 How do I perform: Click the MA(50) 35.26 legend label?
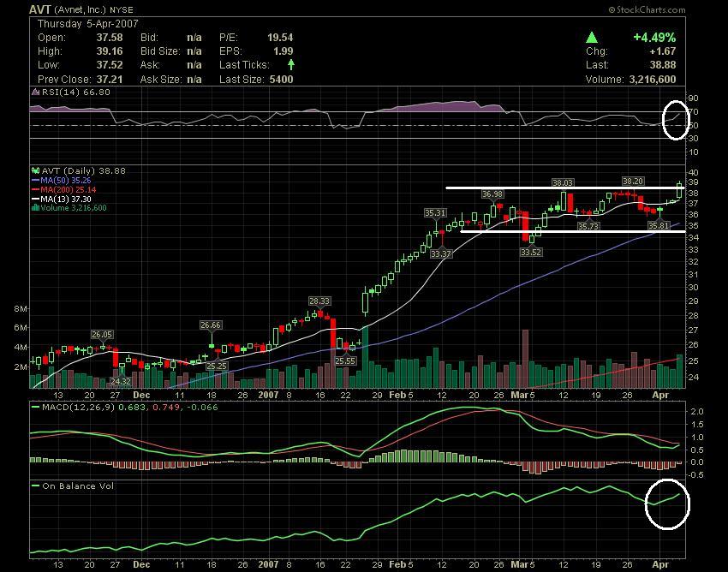point(65,180)
